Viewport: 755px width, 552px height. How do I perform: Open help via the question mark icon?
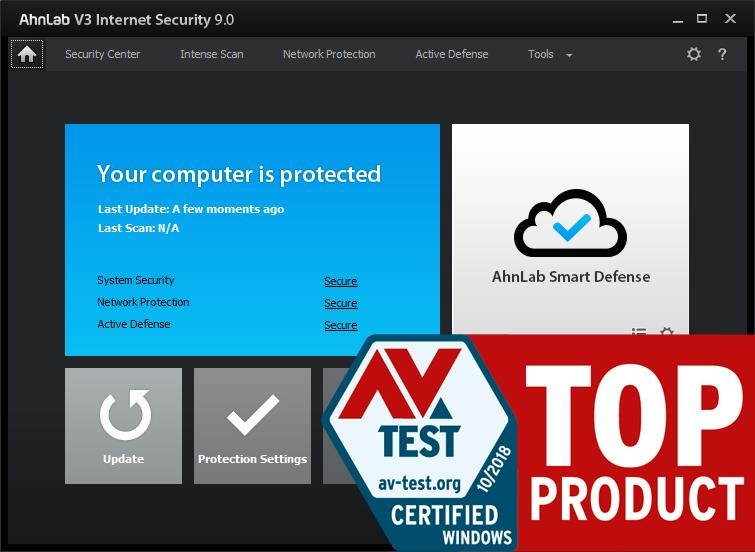pos(723,54)
